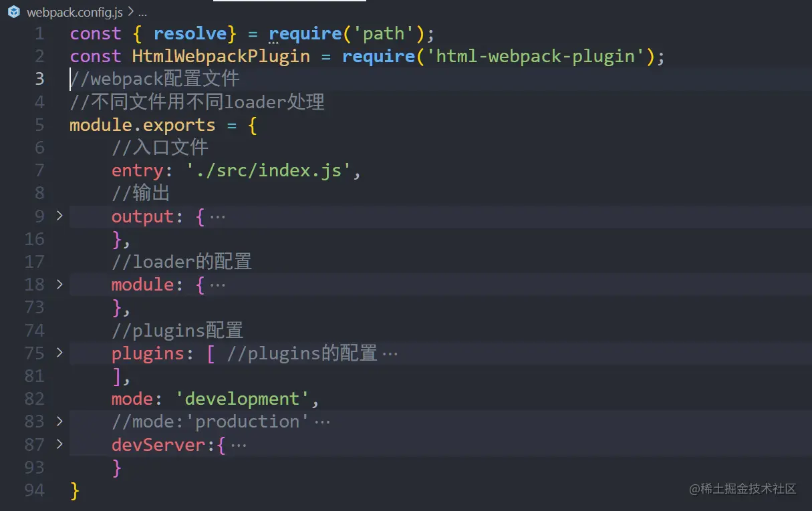812x511 pixels.
Task: Unfold the plugins array on line 75
Action: point(59,353)
